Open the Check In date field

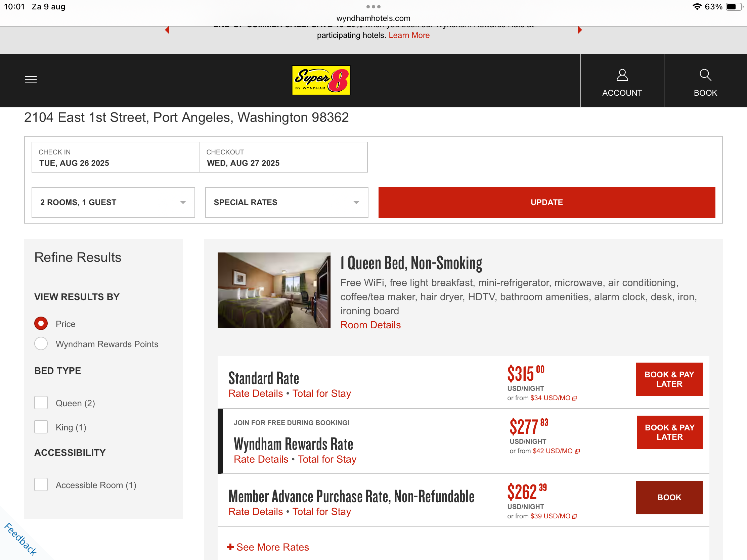tap(116, 157)
